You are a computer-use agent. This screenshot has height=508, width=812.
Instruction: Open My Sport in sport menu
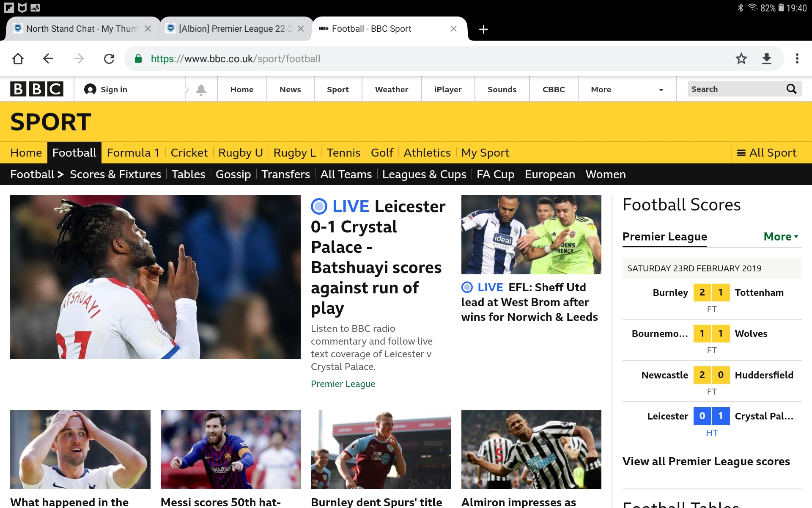[x=485, y=152]
